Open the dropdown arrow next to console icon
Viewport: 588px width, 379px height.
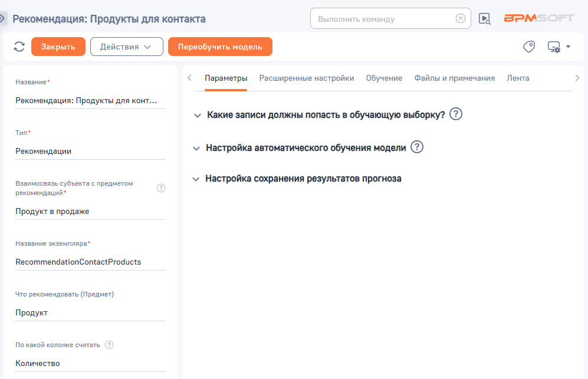[568, 46]
